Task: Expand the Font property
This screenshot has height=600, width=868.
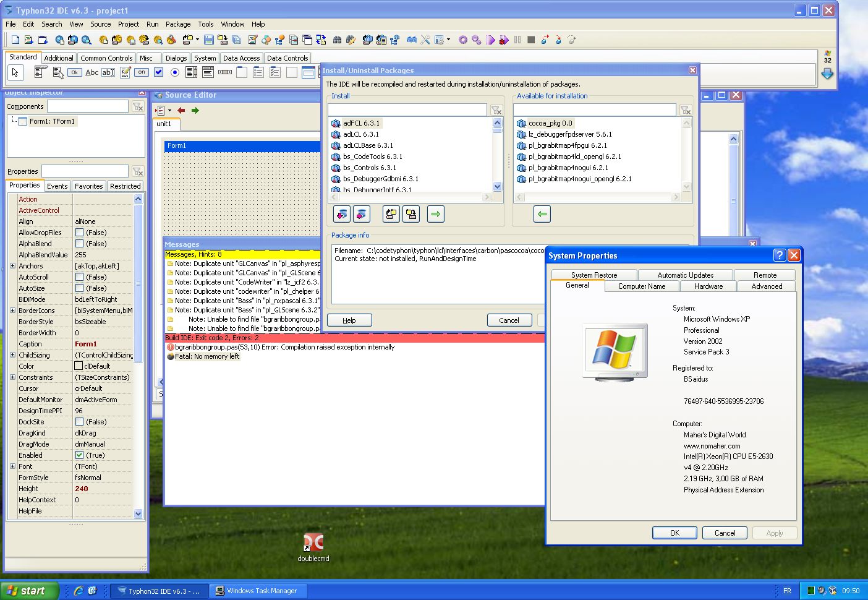Action: (12, 466)
